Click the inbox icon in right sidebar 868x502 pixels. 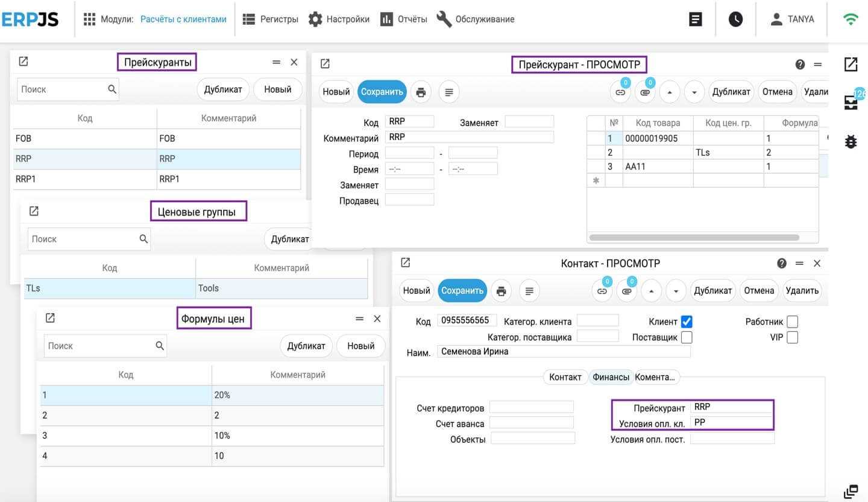tap(851, 103)
